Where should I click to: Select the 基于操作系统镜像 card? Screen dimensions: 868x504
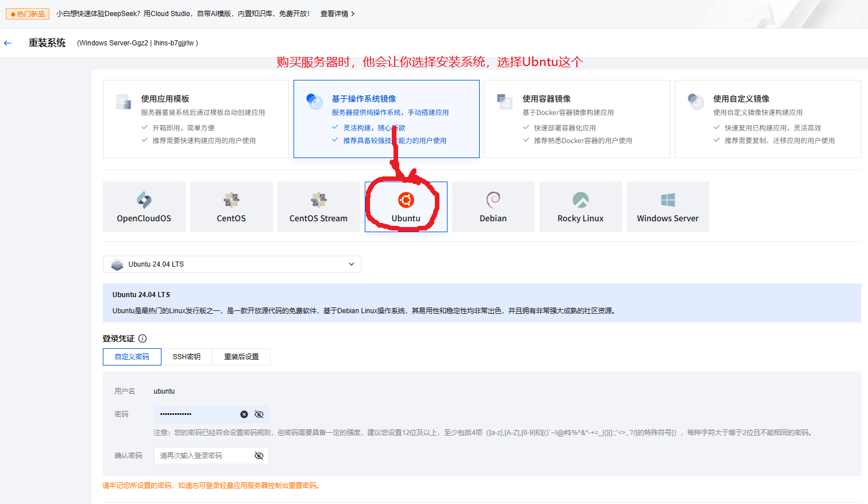(387, 119)
